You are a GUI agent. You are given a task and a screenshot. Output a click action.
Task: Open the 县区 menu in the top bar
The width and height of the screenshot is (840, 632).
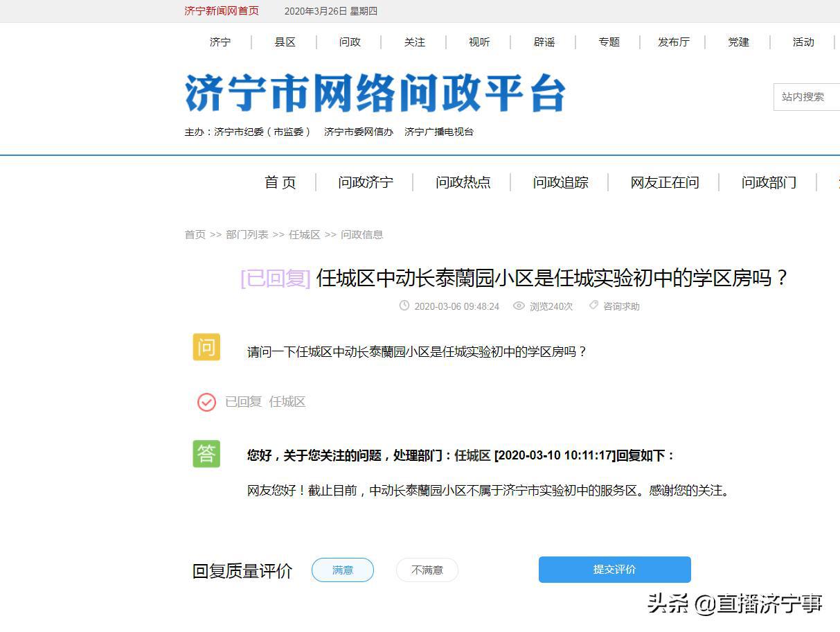[285, 42]
